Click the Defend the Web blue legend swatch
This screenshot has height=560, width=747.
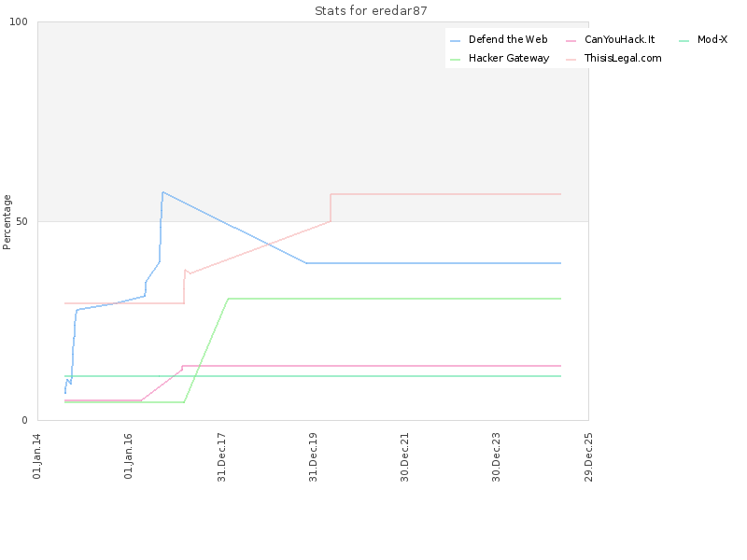click(455, 41)
